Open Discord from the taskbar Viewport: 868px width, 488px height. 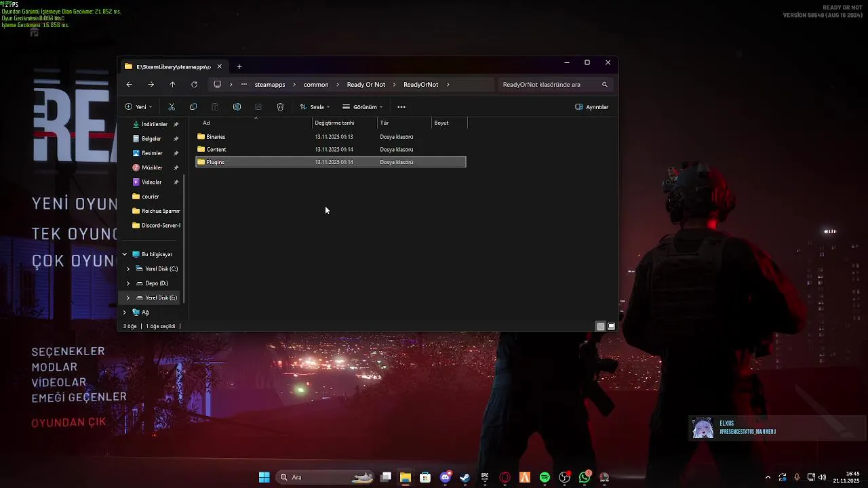click(x=445, y=477)
